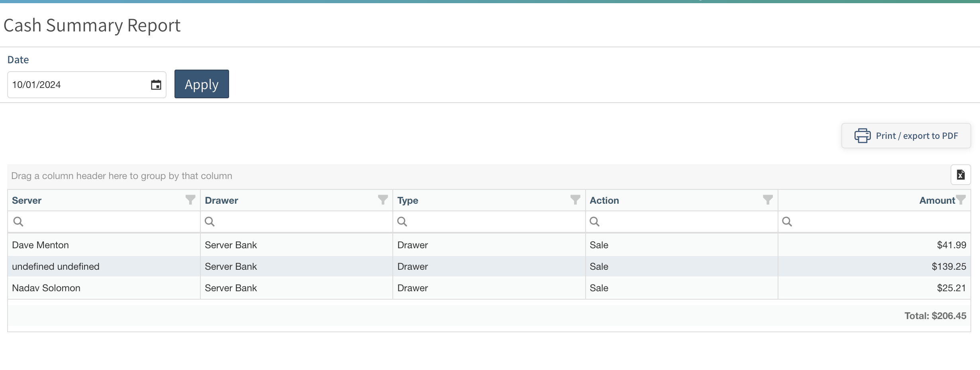Open the Type column filter funnel
This screenshot has height=370, width=980.
click(575, 200)
